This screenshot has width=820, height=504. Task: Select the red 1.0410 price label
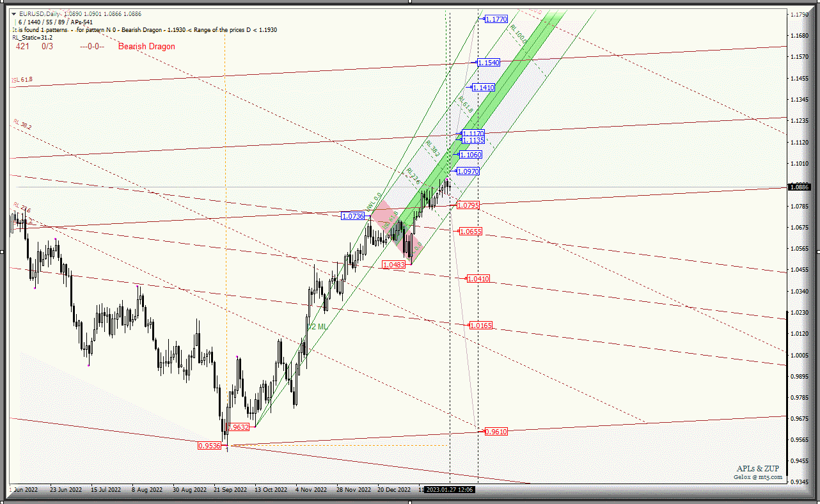point(478,279)
